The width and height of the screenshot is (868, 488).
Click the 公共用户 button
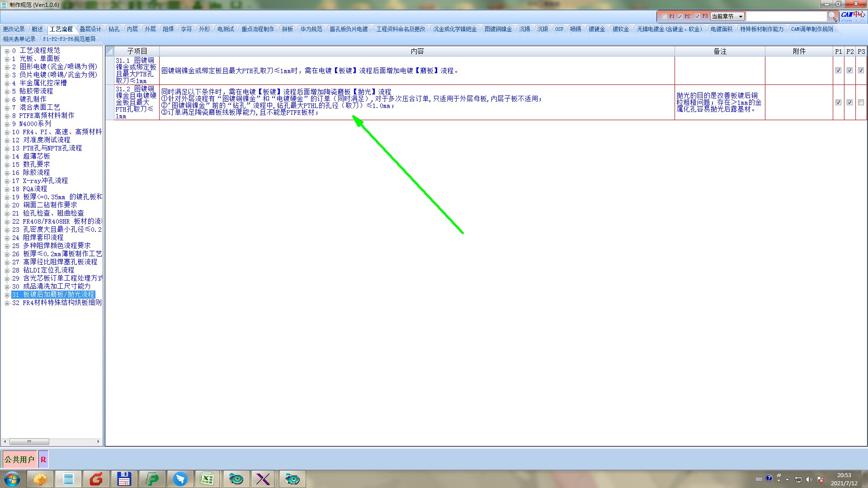19,460
